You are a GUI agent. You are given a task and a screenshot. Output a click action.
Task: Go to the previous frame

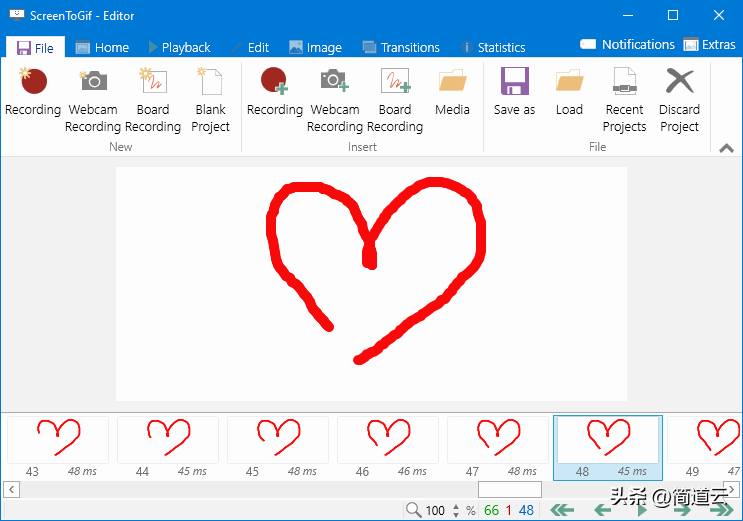coord(603,510)
